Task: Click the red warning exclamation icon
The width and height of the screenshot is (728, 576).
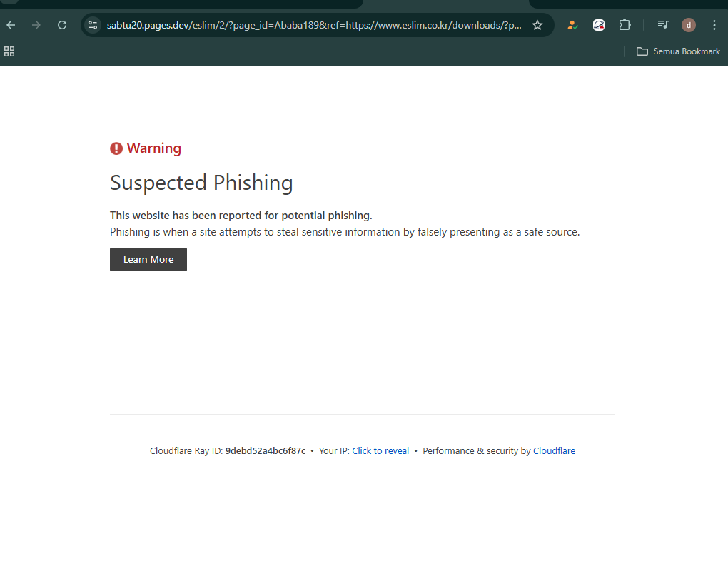Action: tap(116, 148)
